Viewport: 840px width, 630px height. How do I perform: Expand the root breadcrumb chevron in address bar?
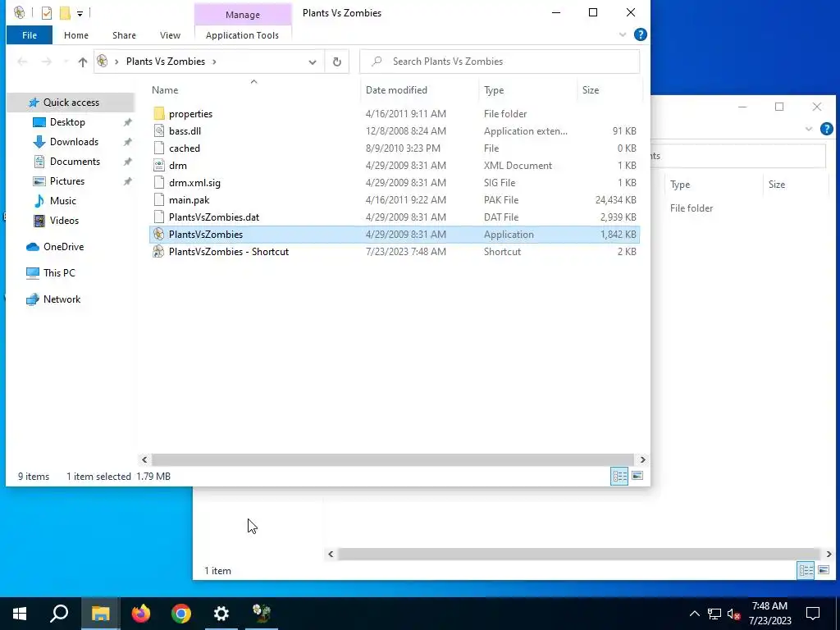pos(116,62)
